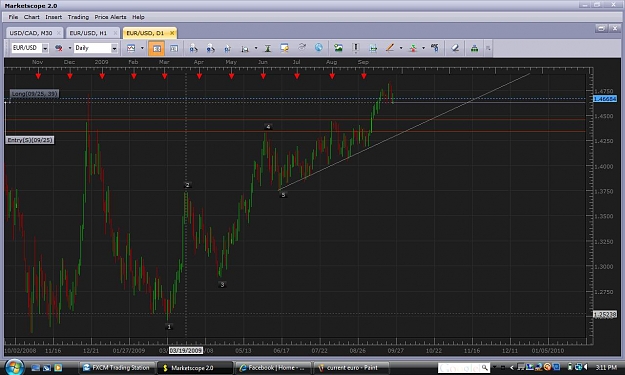Image resolution: width=625 pixels, height=375 pixels.
Task: Click the red-cross icon beside the symbol box
Action: click(59, 48)
